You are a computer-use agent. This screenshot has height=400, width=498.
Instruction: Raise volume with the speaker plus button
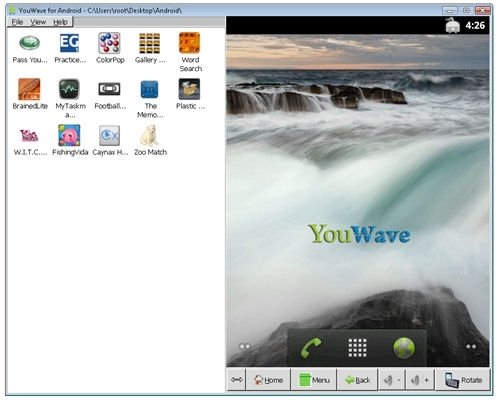click(x=420, y=379)
